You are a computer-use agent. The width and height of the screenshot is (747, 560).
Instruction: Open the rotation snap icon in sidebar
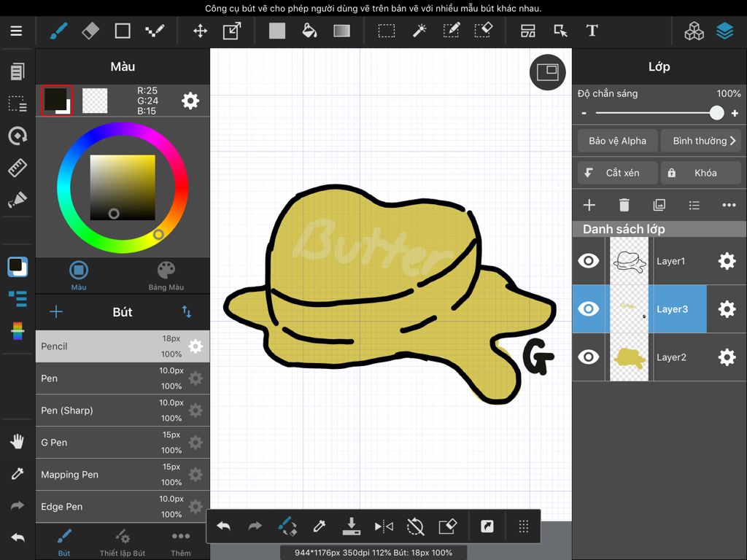18,136
